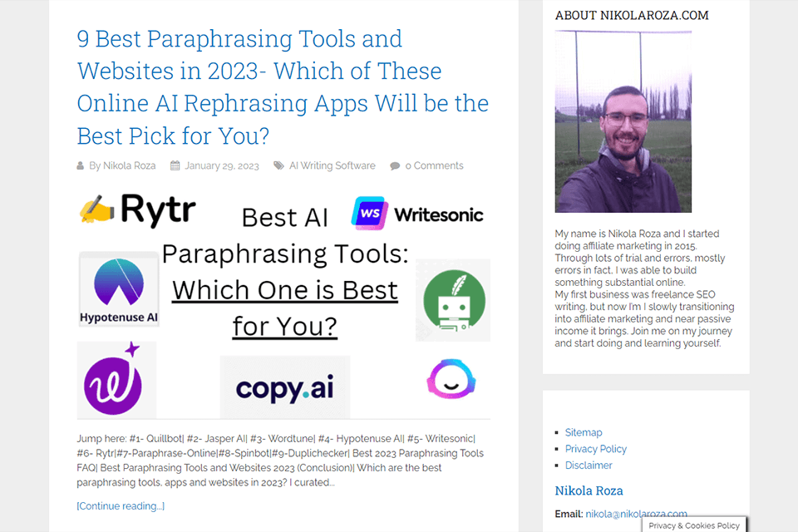Open the Sitemap link
The image size is (798, 532).
[x=584, y=432]
